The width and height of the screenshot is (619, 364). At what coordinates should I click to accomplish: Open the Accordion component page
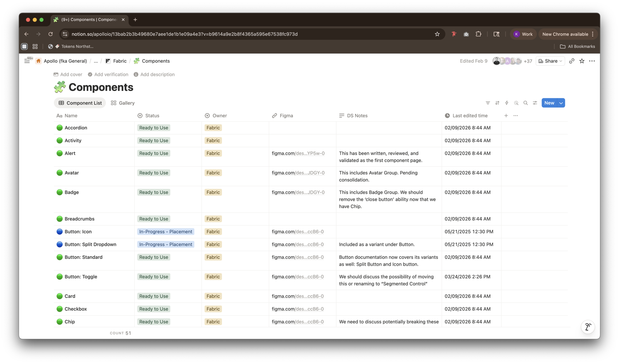(x=76, y=128)
